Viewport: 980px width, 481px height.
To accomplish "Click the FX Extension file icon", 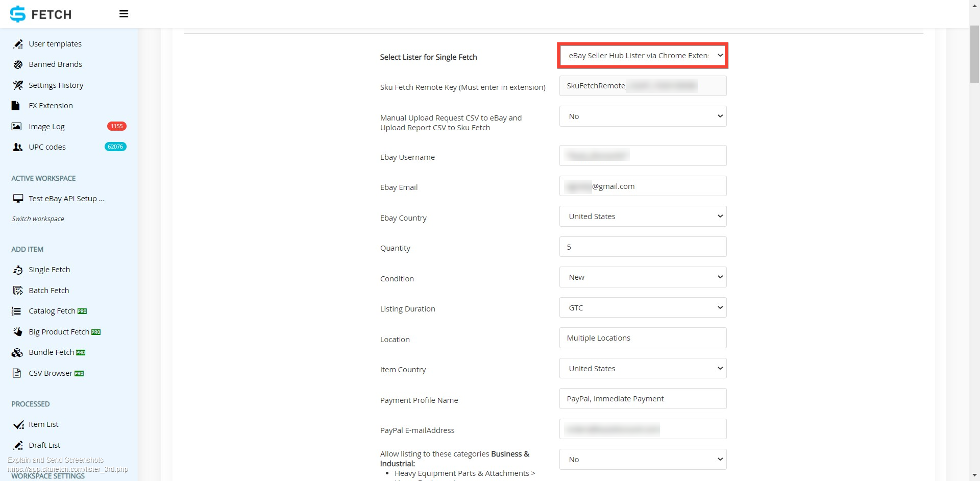I will (16, 106).
